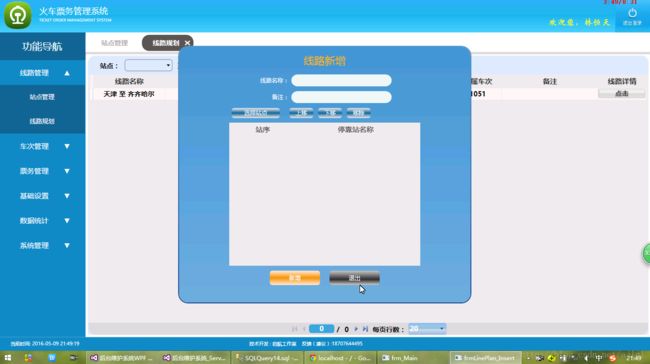Switch to frmLinePlan_Insert taskbar window
The height and width of the screenshot is (364, 650).
(x=485, y=358)
